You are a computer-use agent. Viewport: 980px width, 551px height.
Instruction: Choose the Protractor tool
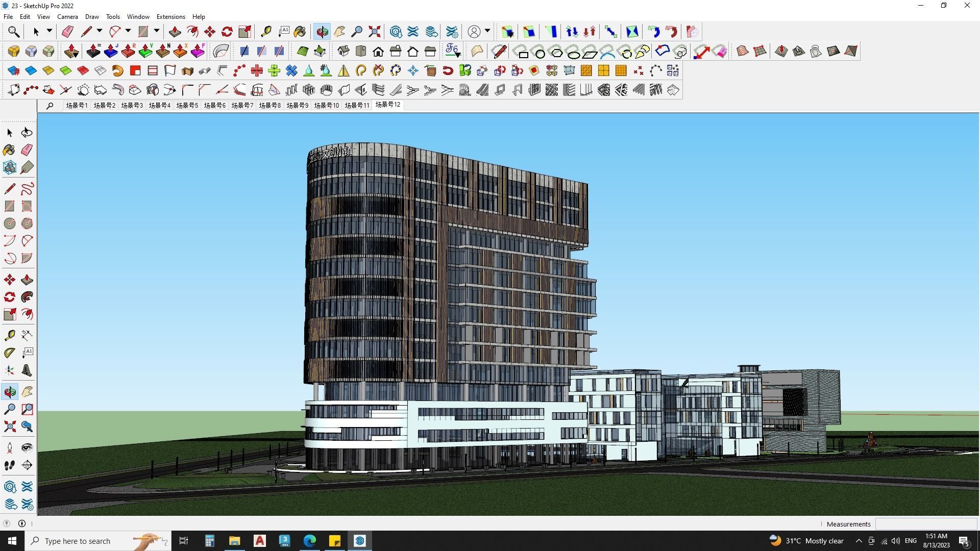coord(9,353)
